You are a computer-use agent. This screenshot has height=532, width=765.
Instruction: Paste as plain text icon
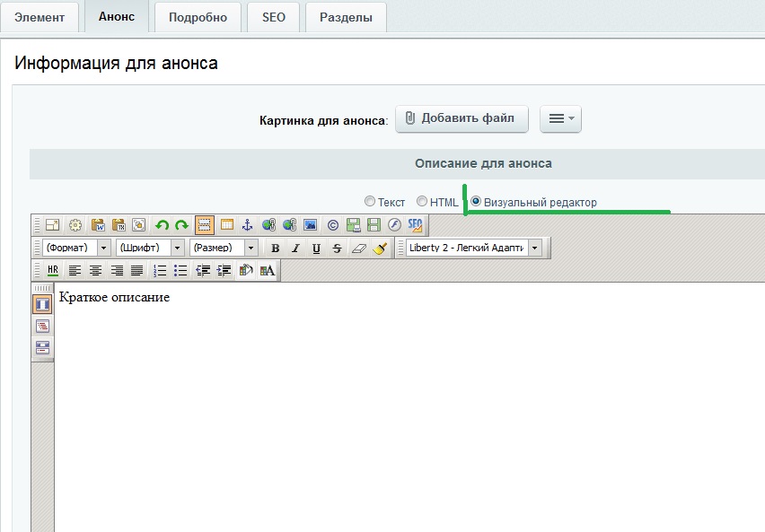pos(119,225)
